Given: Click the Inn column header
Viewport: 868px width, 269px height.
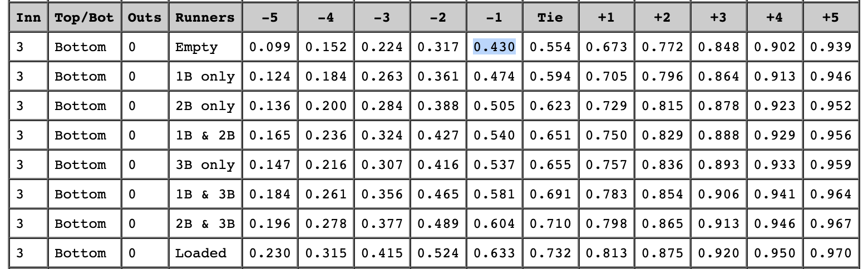Looking at the screenshot, I should 28,18.
